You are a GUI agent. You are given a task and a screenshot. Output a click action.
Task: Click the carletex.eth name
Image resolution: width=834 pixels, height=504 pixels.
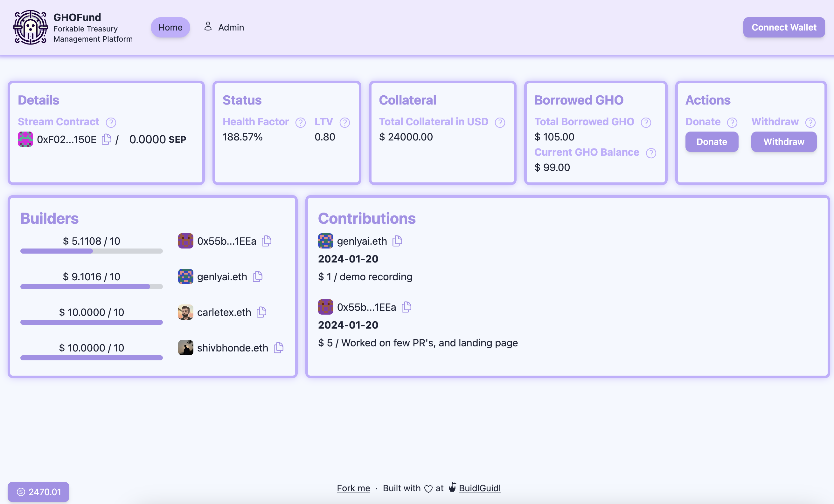point(224,312)
